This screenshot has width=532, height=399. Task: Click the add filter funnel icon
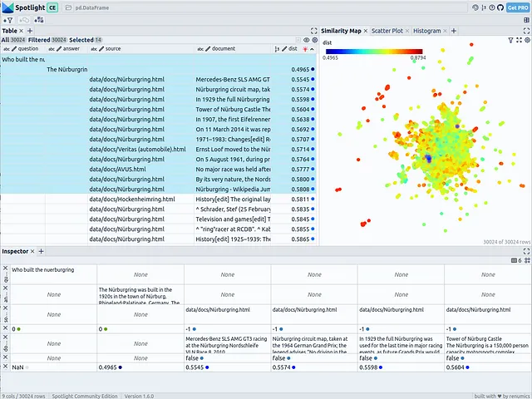click(x=8, y=20)
